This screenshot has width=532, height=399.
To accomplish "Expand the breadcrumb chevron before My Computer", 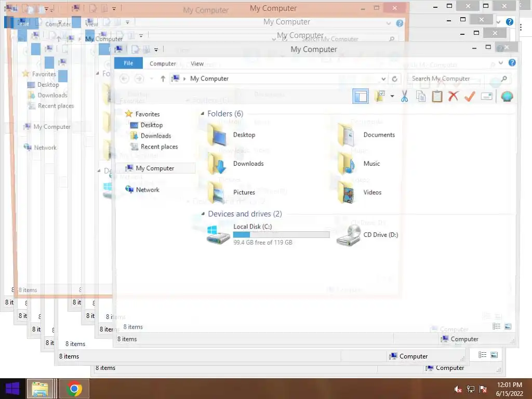I will 184,79.
